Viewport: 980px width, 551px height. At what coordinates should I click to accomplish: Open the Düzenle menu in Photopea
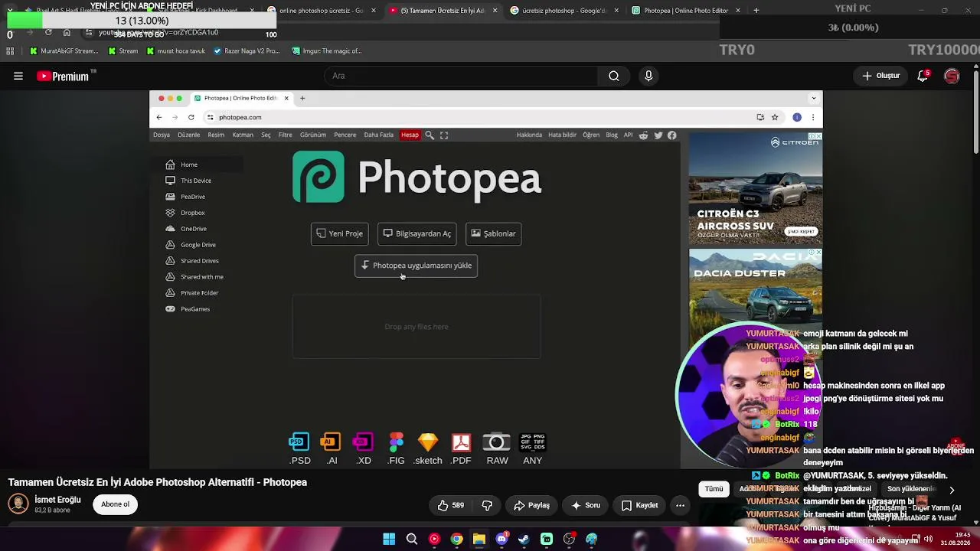[x=188, y=135]
